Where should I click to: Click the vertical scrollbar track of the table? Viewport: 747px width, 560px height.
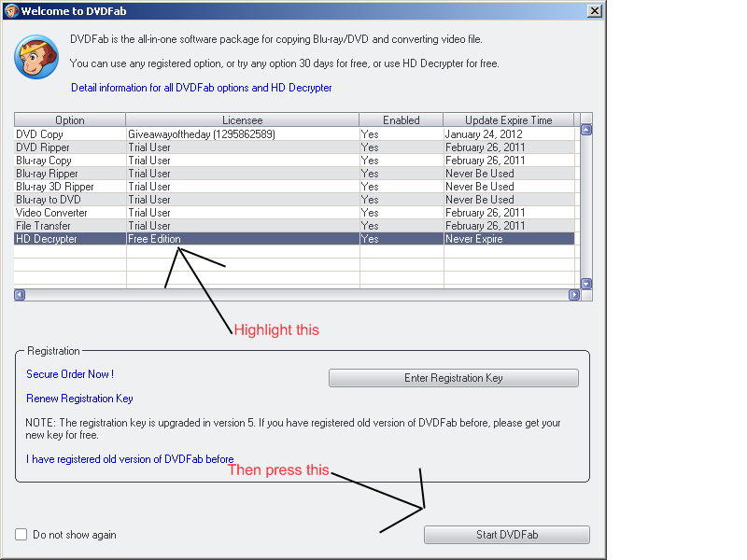[586, 207]
